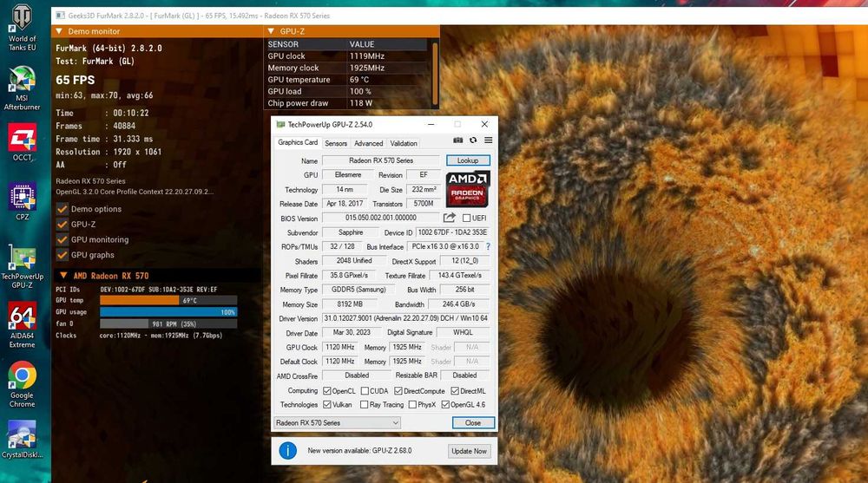Click the GPU-Z screenshot camera icon
Image resolution: width=868 pixels, height=483 pixels.
pos(457,140)
